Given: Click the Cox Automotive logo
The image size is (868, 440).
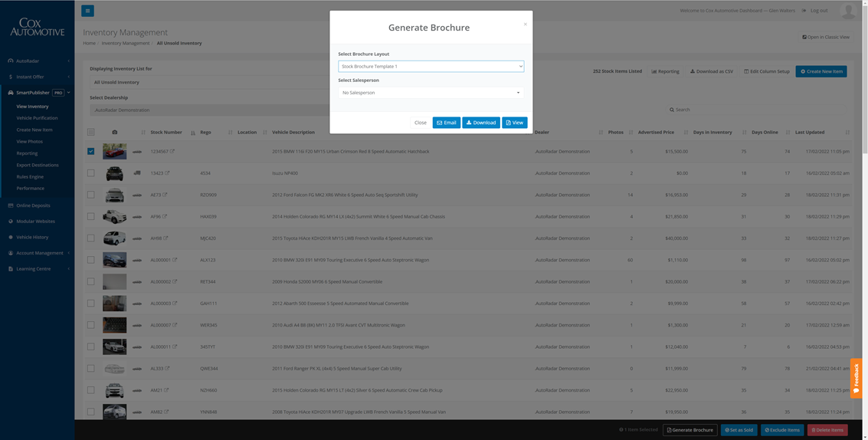Looking at the screenshot, I should 37,27.
